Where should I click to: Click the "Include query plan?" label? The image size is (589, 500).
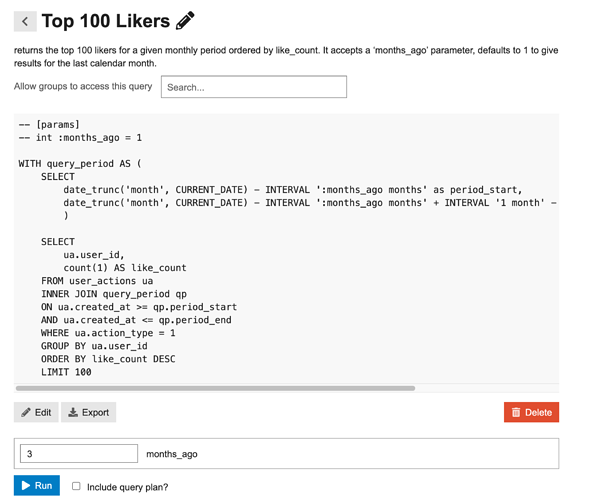(x=127, y=487)
